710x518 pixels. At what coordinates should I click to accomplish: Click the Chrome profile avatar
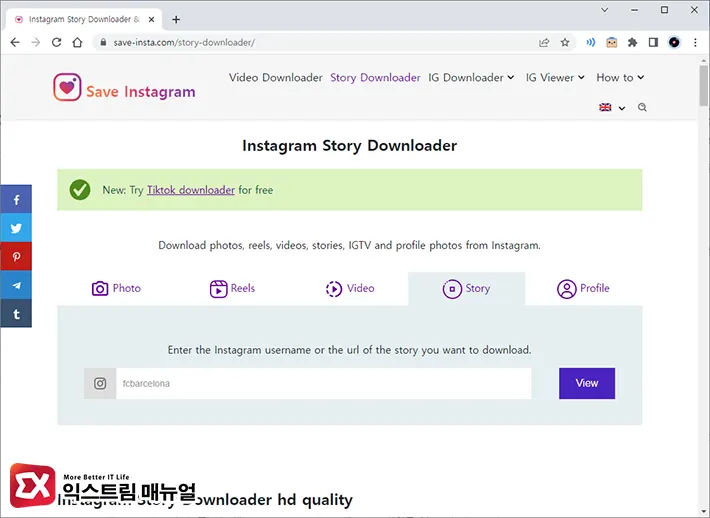674,43
